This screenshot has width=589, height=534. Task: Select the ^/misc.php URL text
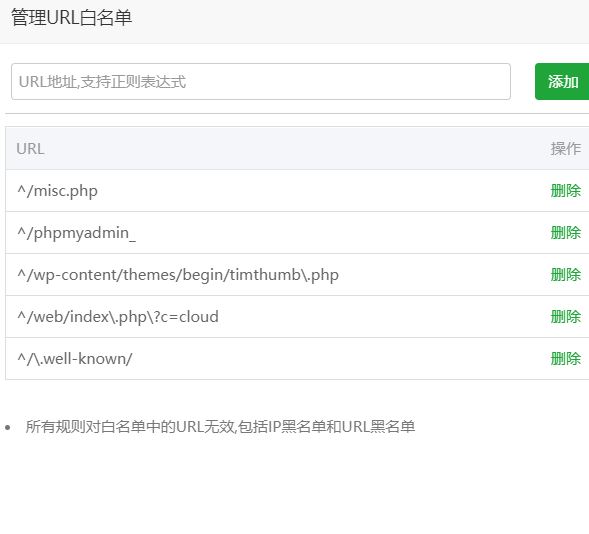[57, 191]
